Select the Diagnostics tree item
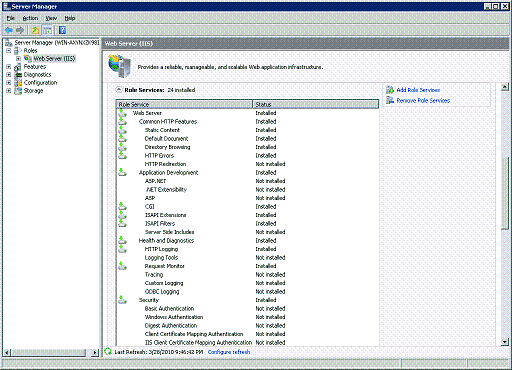Screen dimensions: 512x370 tap(37, 75)
